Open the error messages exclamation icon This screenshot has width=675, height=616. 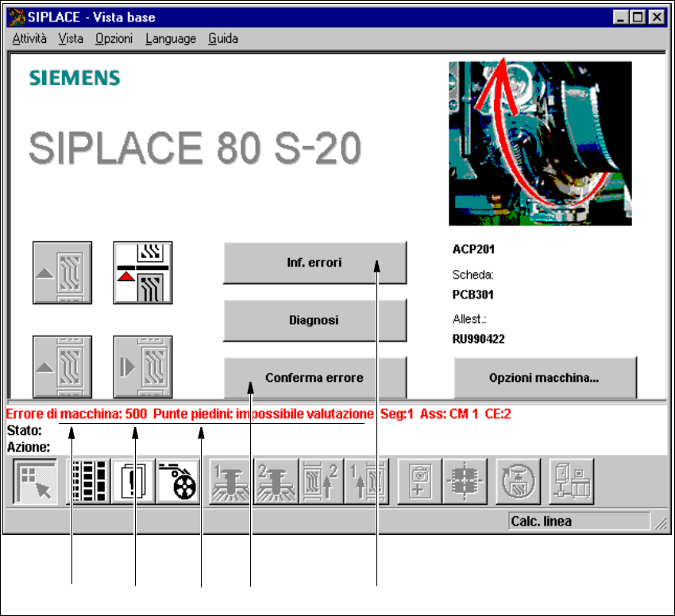pyautogui.click(x=133, y=481)
